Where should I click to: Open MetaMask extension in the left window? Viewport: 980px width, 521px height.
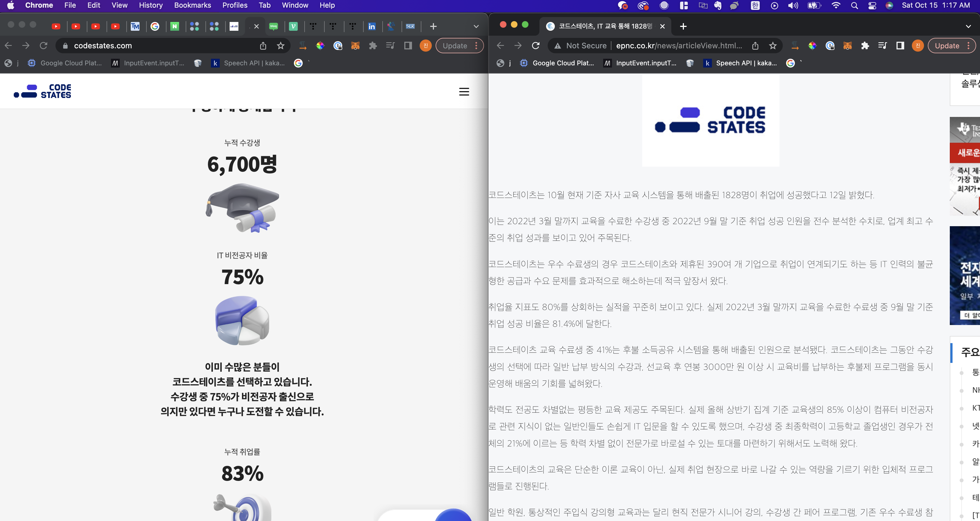pos(355,46)
